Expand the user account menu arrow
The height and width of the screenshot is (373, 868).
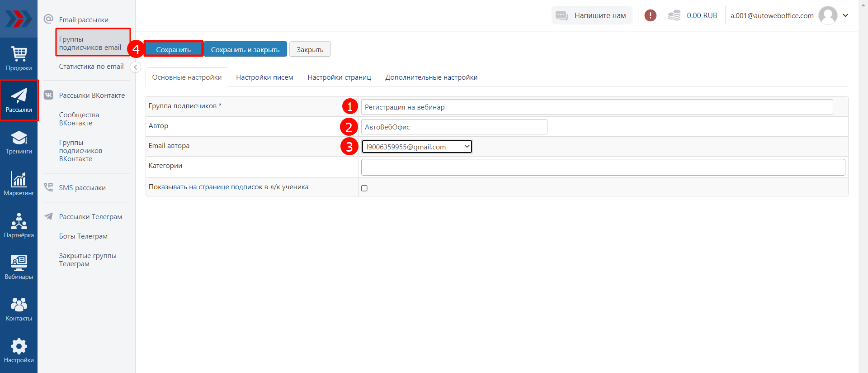coord(845,15)
